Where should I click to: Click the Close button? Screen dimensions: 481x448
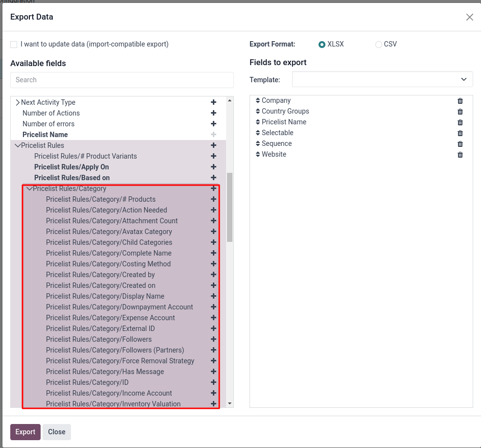[57, 432]
